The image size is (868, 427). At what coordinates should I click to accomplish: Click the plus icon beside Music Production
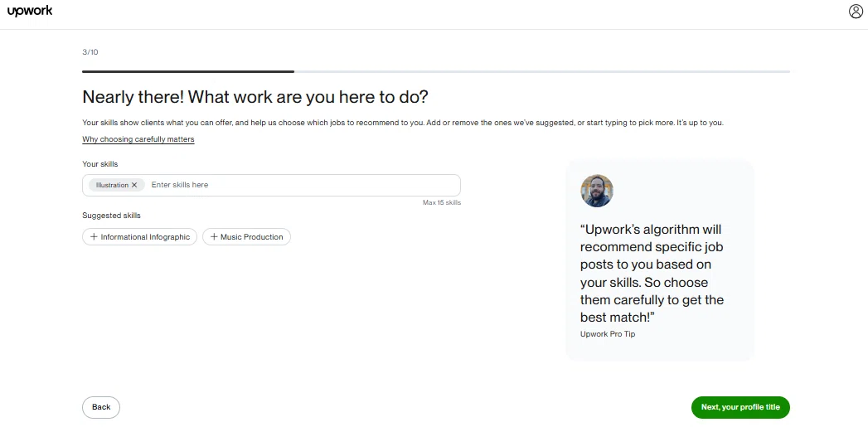coord(214,237)
